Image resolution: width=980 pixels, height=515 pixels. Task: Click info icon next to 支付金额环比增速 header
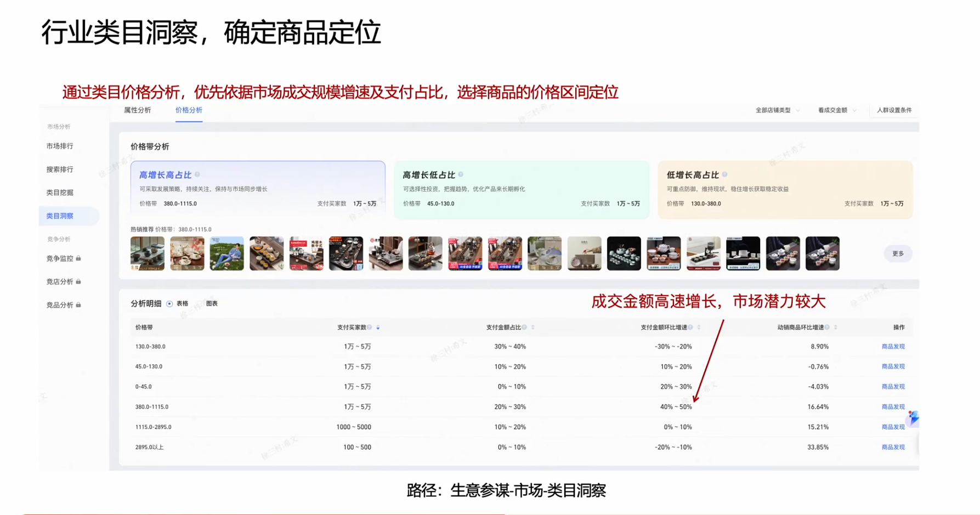pos(690,327)
